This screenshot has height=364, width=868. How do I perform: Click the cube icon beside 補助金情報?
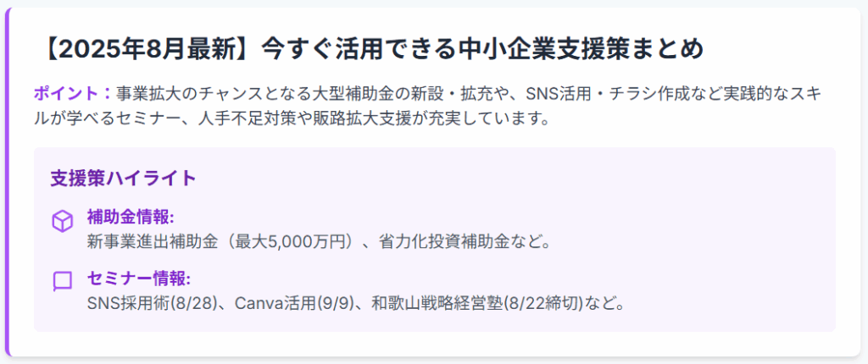point(63,221)
